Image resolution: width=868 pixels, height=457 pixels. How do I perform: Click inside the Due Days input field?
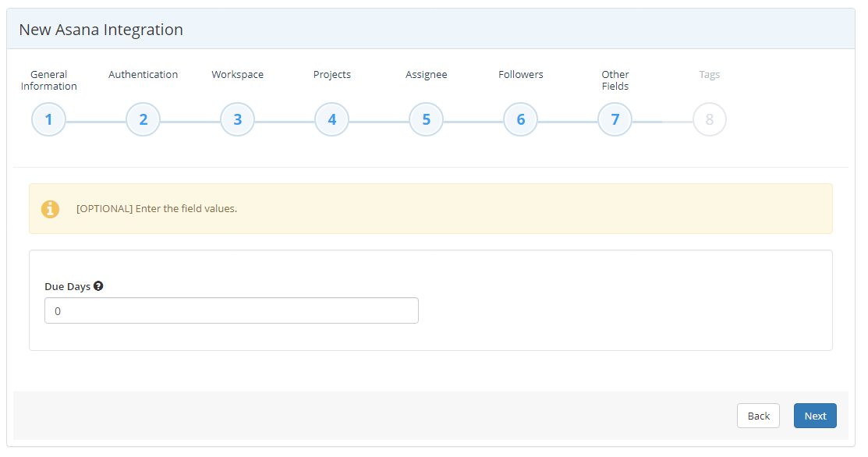[232, 310]
